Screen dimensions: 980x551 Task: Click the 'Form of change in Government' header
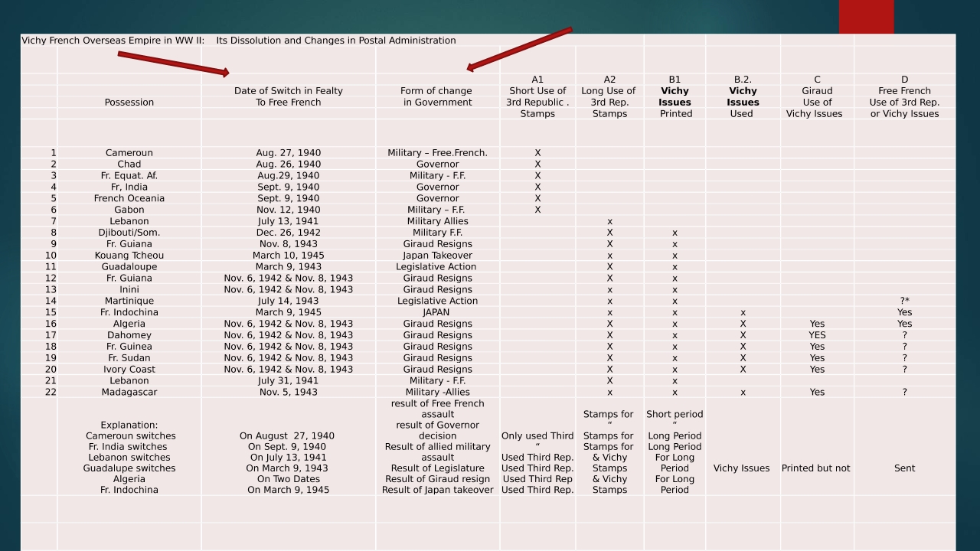tap(437, 96)
